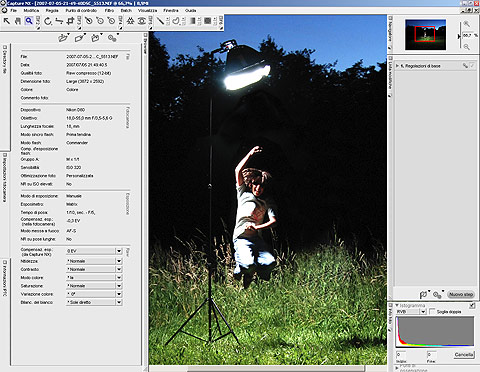Enable the Soglia doppia checkbox
The width and height of the screenshot is (480, 372).
[x=432, y=311]
